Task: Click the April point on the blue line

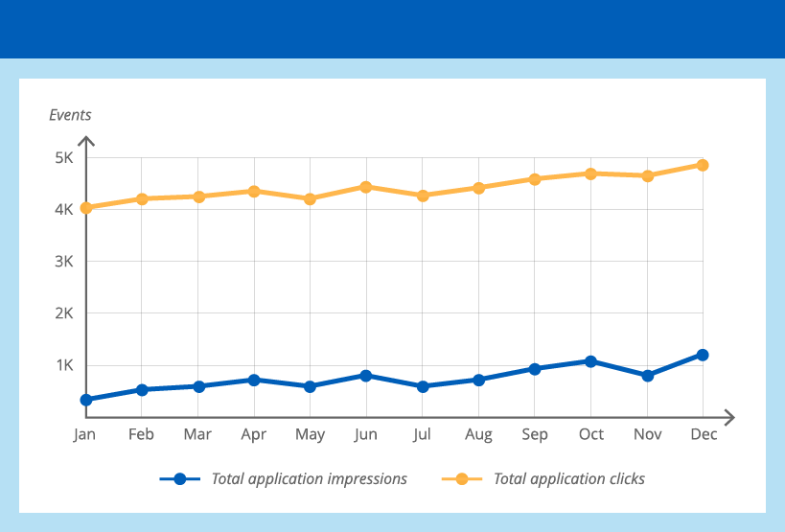Action: coord(254,380)
